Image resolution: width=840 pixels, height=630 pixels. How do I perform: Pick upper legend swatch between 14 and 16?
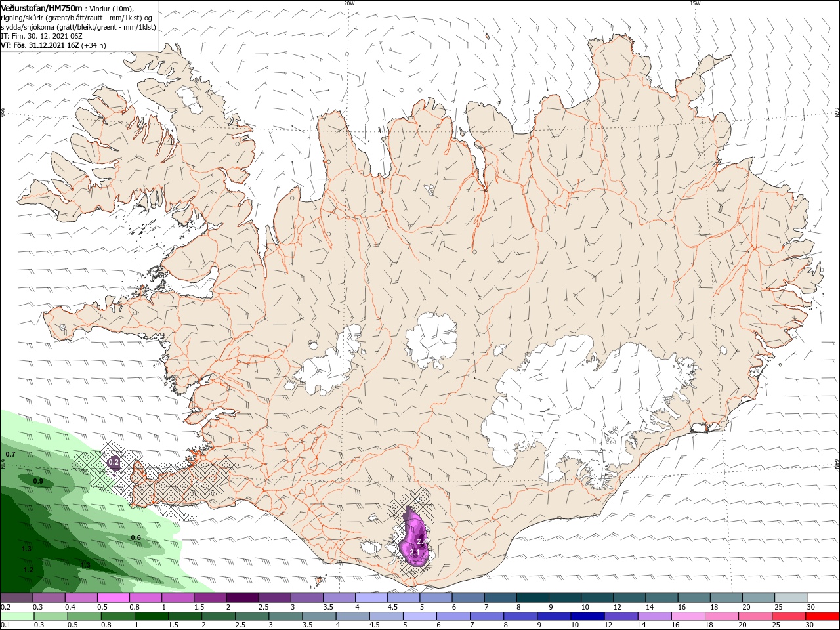point(661,598)
